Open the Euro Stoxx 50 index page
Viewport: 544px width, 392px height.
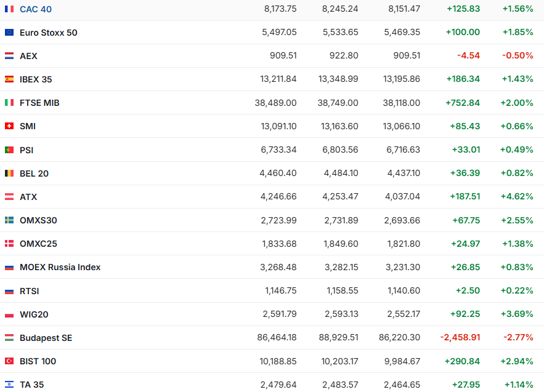[48, 33]
